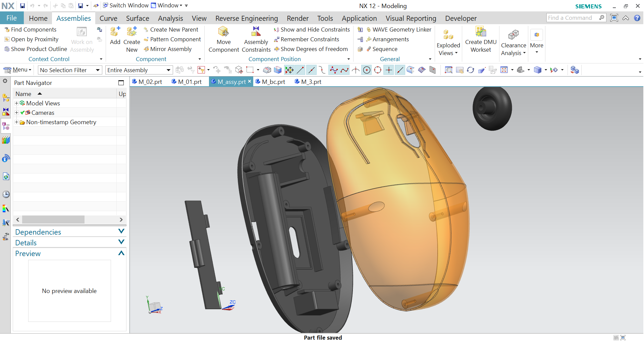
Task: Open the Curve ribbon tab
Action: tap(108, 18)
